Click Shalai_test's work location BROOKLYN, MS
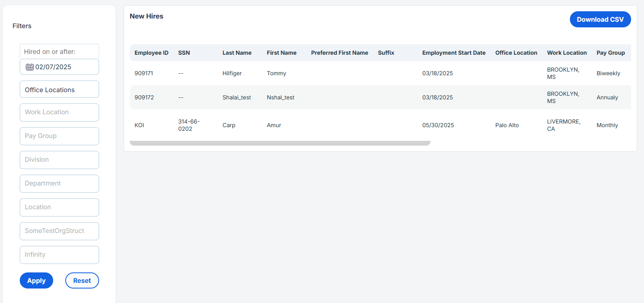Image resolution: width=644 pixels, height=303 pixels. point(563,97)
